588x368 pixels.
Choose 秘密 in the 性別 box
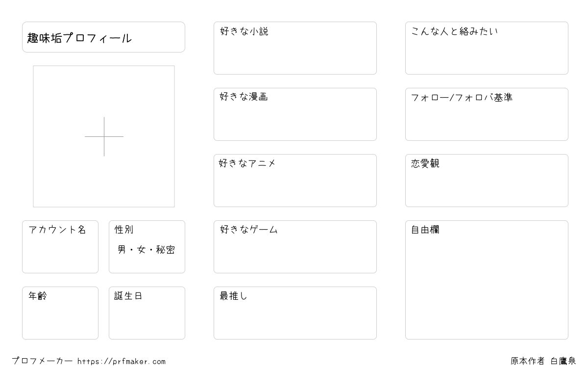pyautogui.click(x=166, y=250)
